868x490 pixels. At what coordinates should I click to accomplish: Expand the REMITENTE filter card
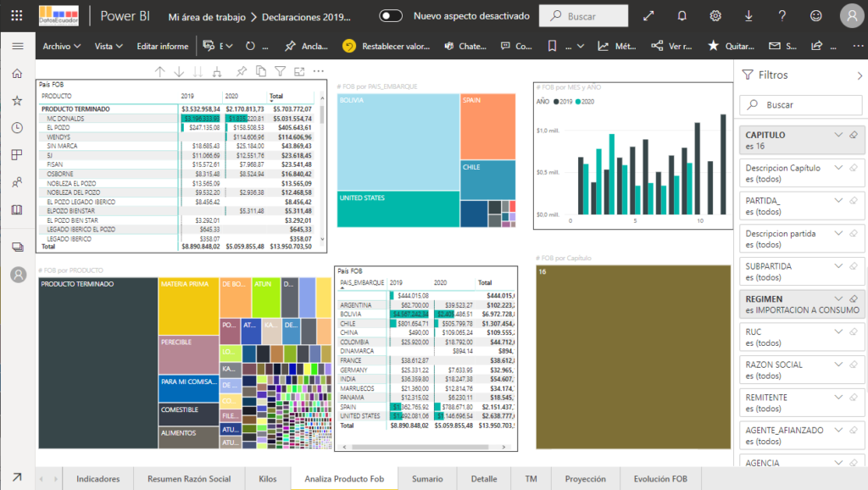(x=838, y=397)
